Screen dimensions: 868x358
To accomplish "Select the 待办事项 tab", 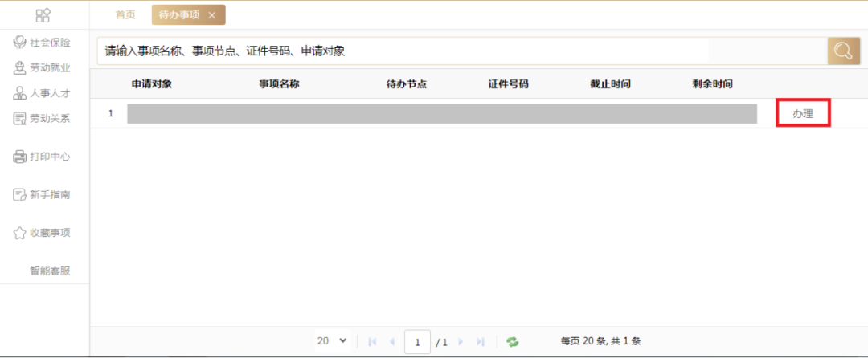I will tap(189, 15).
